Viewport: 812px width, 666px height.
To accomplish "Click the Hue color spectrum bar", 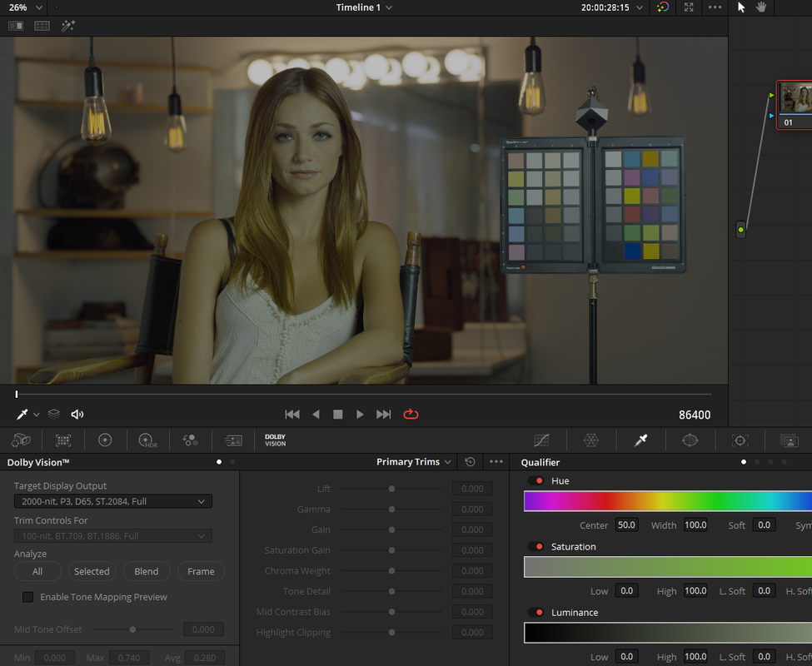I will 668,501.
